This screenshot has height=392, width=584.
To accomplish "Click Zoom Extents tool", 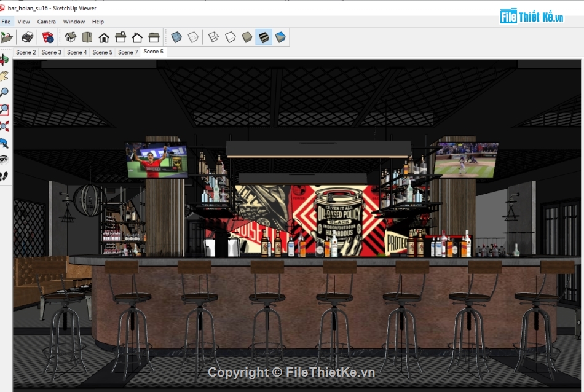I will point(4,126).
